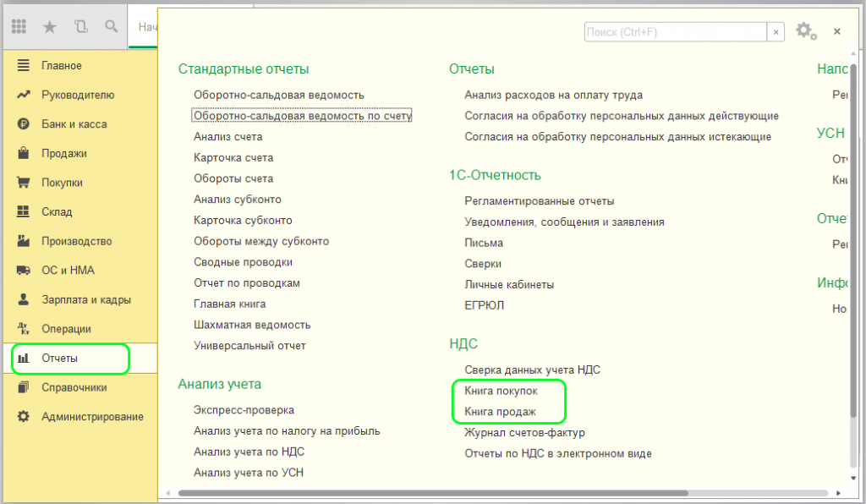
Task: Open settings gear dropdown in reports panel
Action: 805,31
